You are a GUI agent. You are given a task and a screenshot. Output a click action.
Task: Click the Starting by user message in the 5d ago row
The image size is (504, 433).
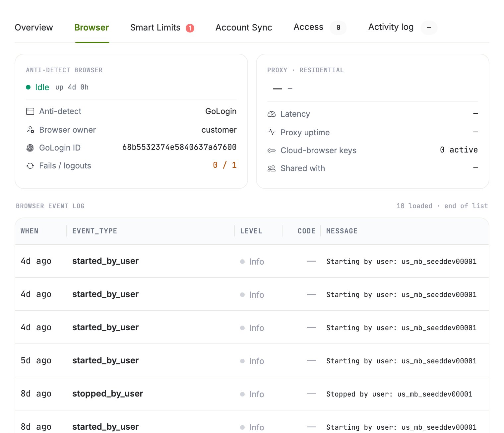click(x=401, y=361)
